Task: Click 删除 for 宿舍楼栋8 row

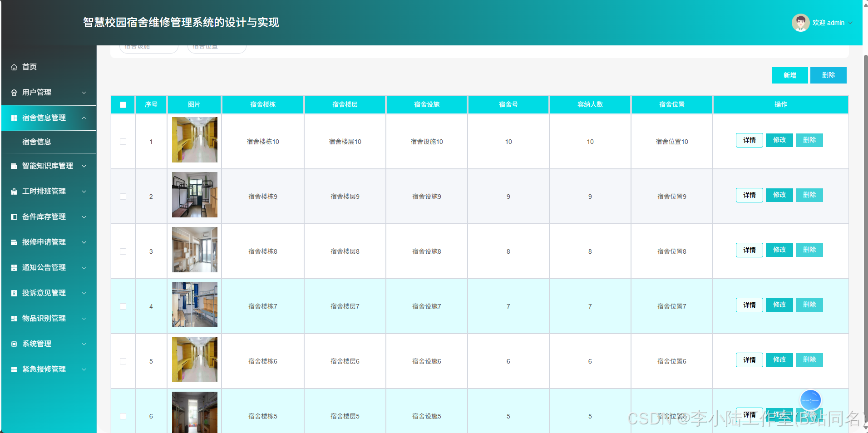Action: [809, 250]
